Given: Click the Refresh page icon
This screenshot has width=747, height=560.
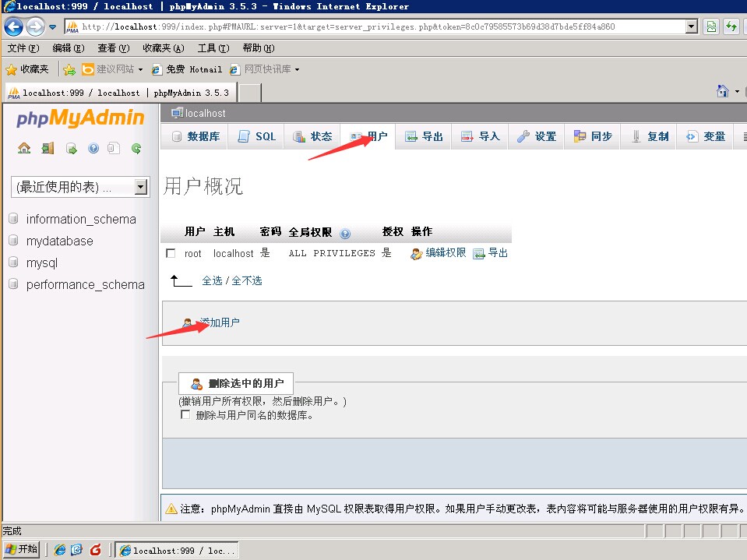Looking at the screenshot, I should coord(731,26).
